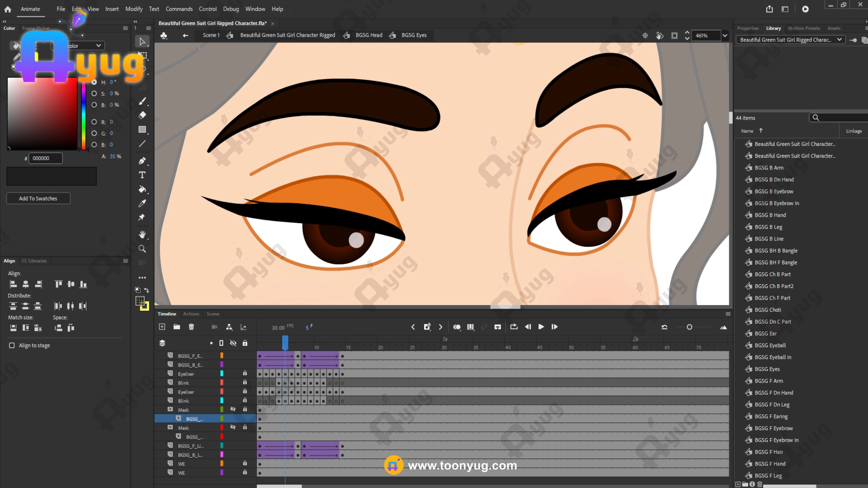Click Add To Swatches button
The image size is (868, 488).
pos(38,198)
